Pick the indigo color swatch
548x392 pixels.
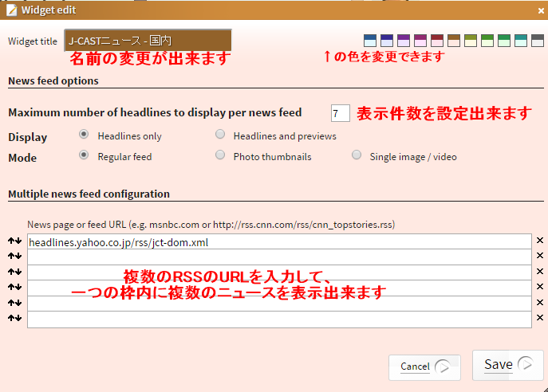point(387,41)
